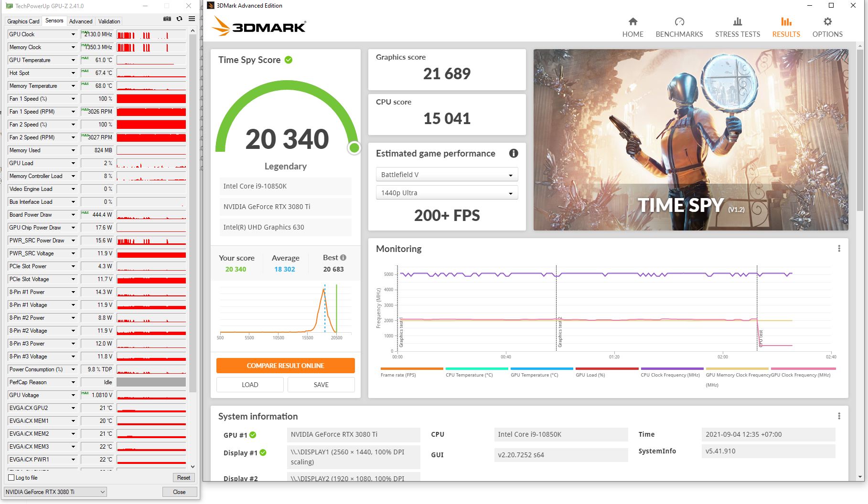This screenshot has width=868, height=504.
Task: Click the Time Spy score gauge indicator dot
Action: pyautogui.click(x=354, y=148)
